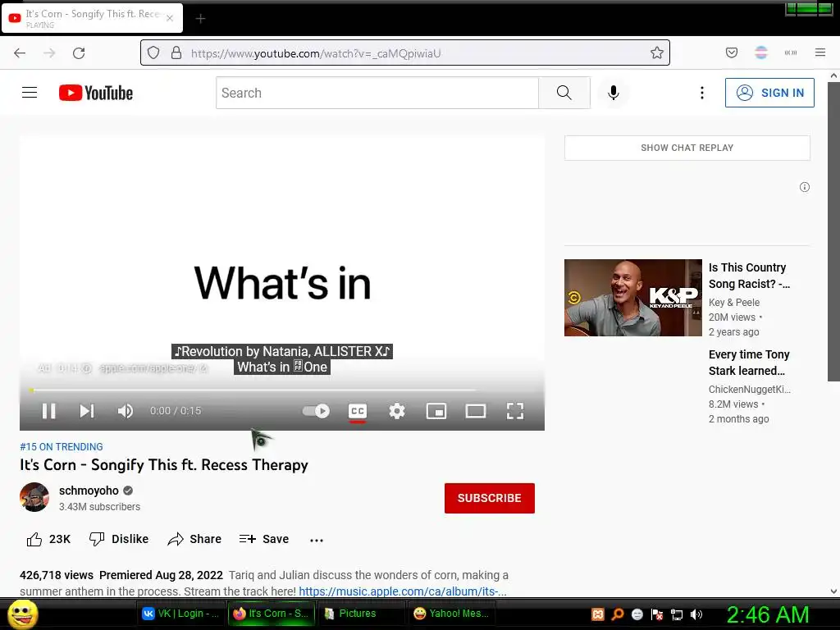Open 'Every time Tony Stark learned' video
840x630 pixels.
pos(749,363)
